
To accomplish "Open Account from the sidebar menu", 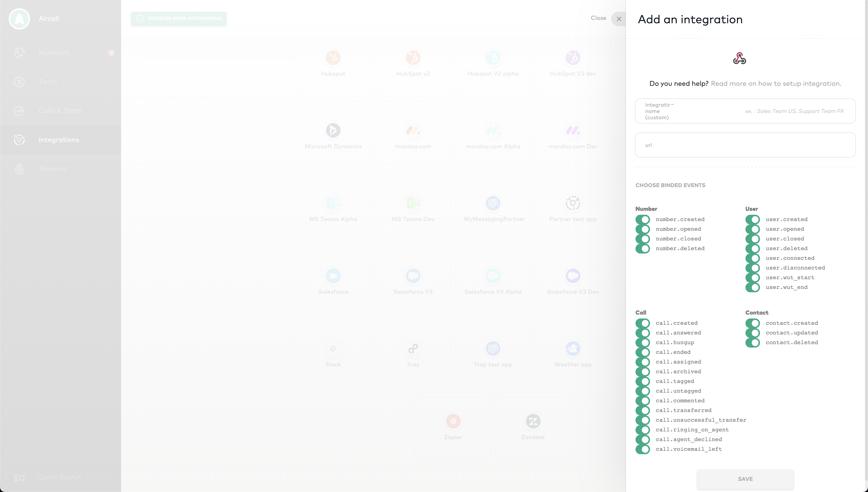I will coord(52,169).
